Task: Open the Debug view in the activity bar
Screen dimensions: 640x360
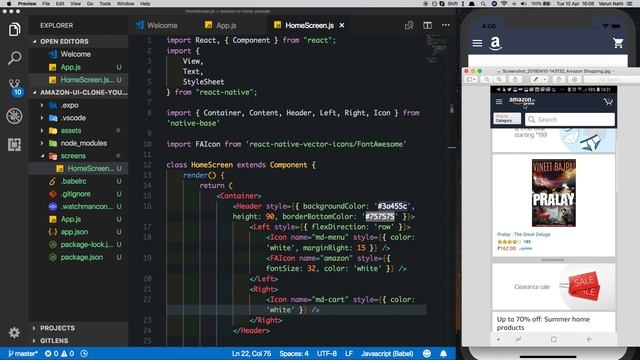Action: click(14, 116)
